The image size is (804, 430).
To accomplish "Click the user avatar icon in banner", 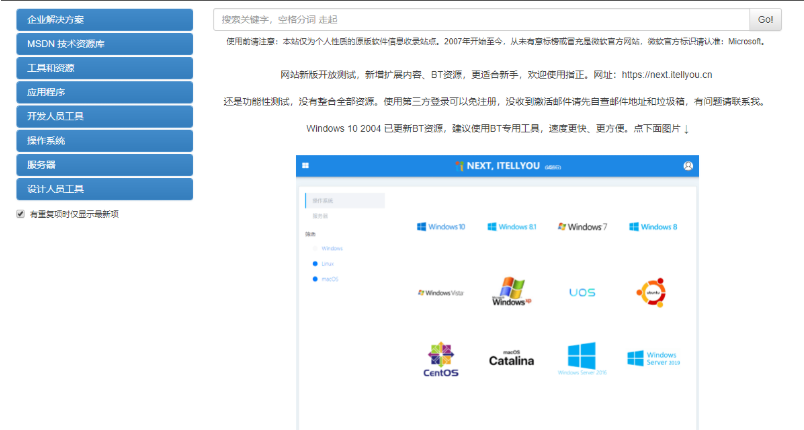I will 688,166.
